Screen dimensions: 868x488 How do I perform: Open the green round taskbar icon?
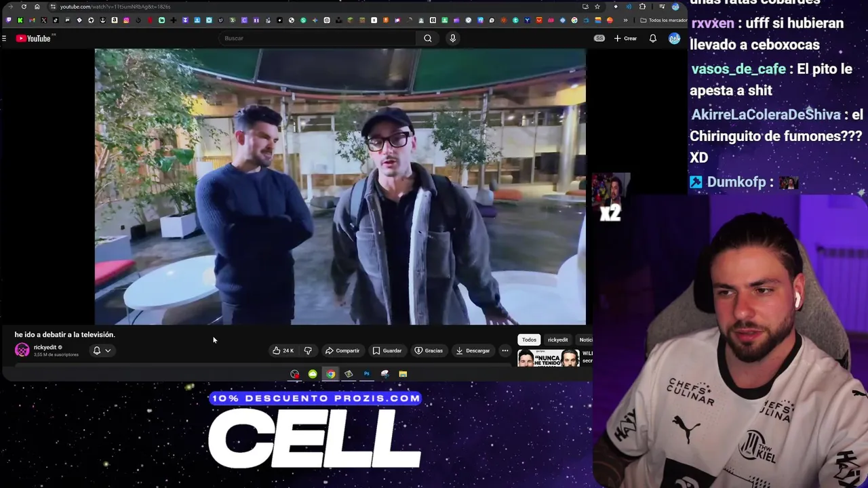pyautogui.click(x=313, y=374)
